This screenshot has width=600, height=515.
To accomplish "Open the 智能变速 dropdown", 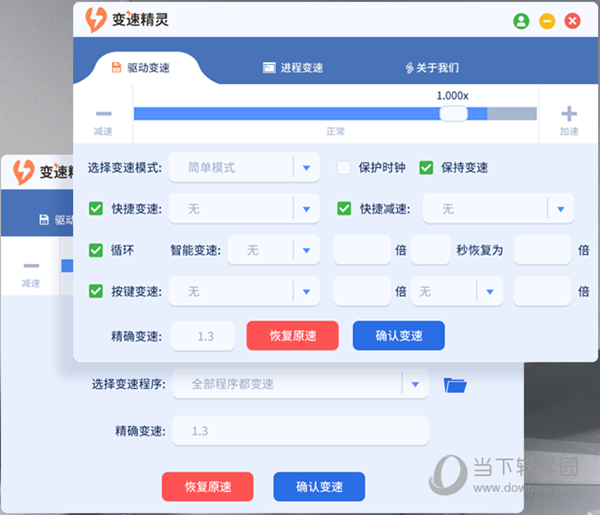I will (x=274, y=250).
